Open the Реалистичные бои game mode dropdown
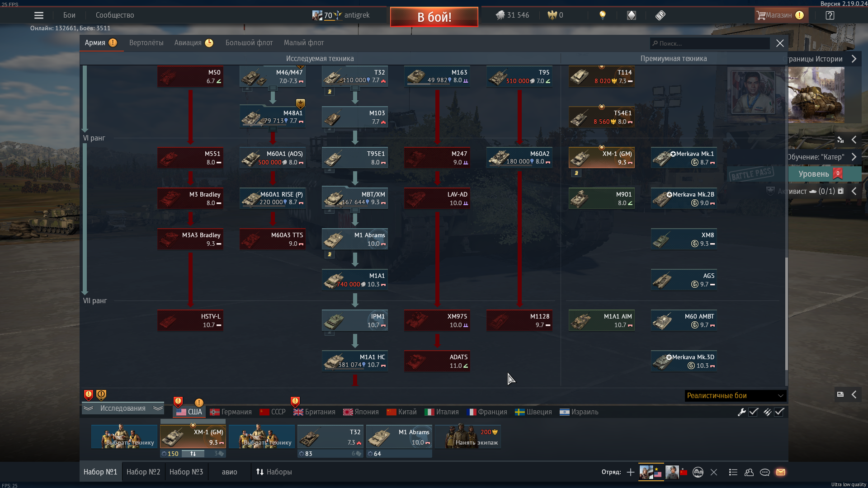This screenshot has width=868, height=488. [736, 396]
